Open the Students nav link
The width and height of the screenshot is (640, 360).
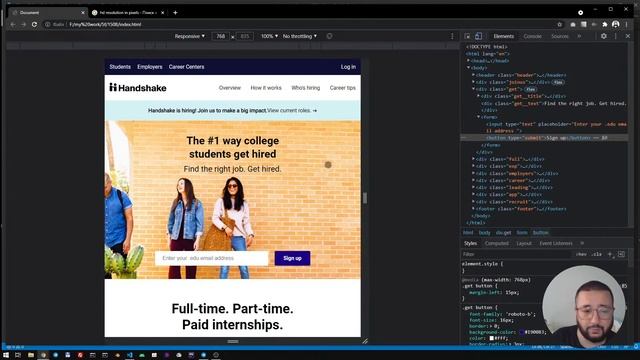[x=120, y=67]
